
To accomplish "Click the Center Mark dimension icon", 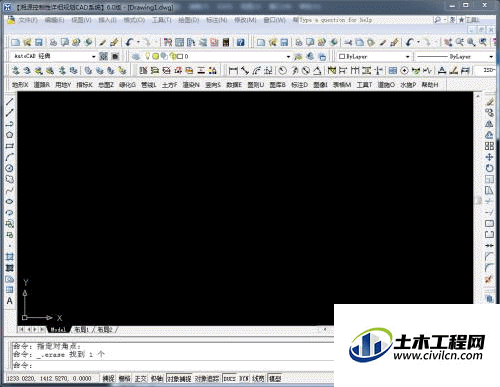I will click(x=404, y=70).
